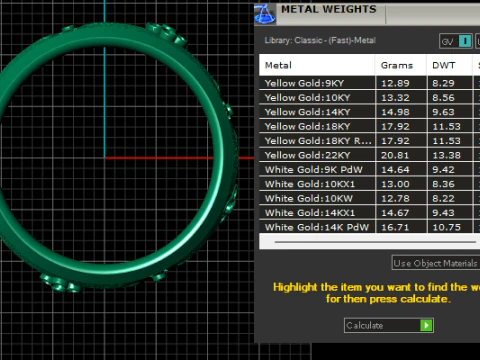Select the White Gold:14K PdW row
This screenshot has height=360, width=480.
pyautogui.click(x=369, y=227)
